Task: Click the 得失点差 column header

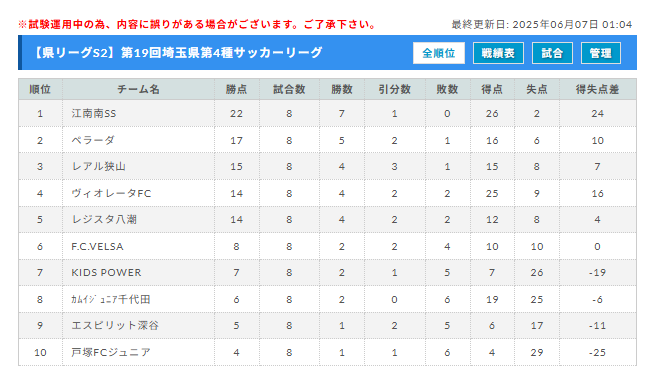Action: (597, 89)
